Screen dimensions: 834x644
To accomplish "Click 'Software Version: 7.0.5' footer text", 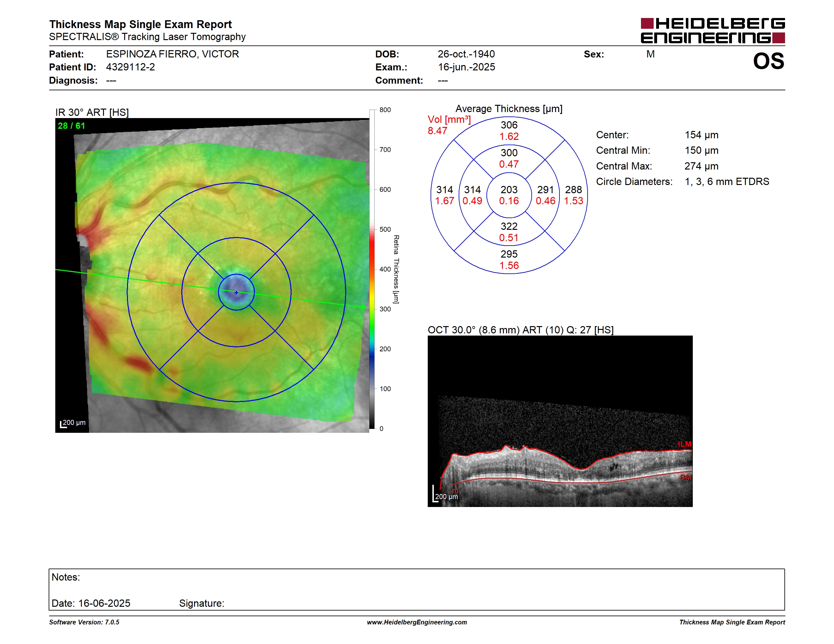I will [84, 622].
